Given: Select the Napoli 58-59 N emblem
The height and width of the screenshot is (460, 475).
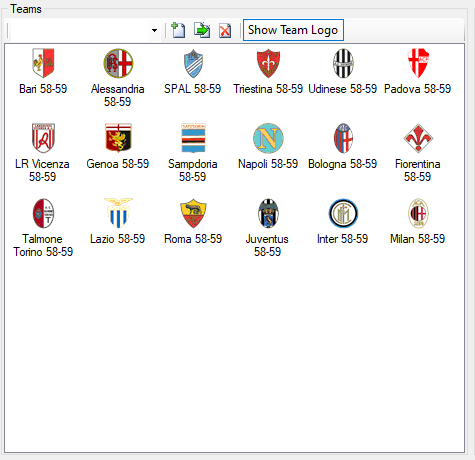Looking at the screenshot, I should pos(268,138).
